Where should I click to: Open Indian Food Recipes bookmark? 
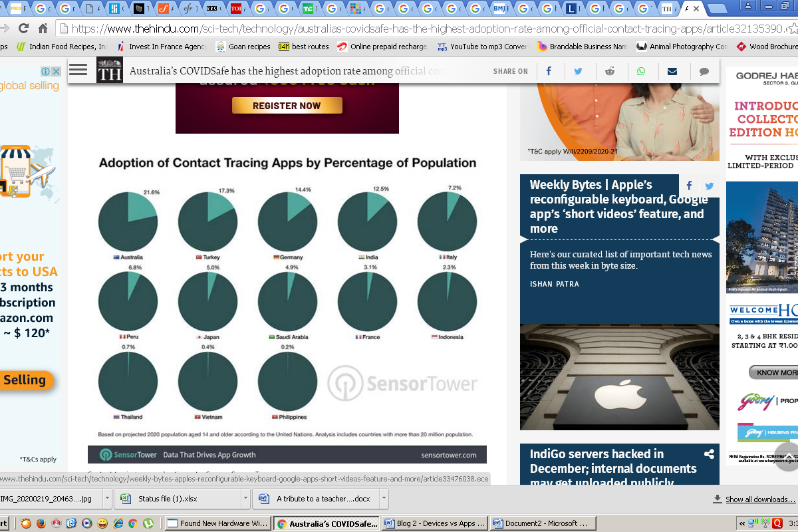pyautogui.click(x=62, y=47)
